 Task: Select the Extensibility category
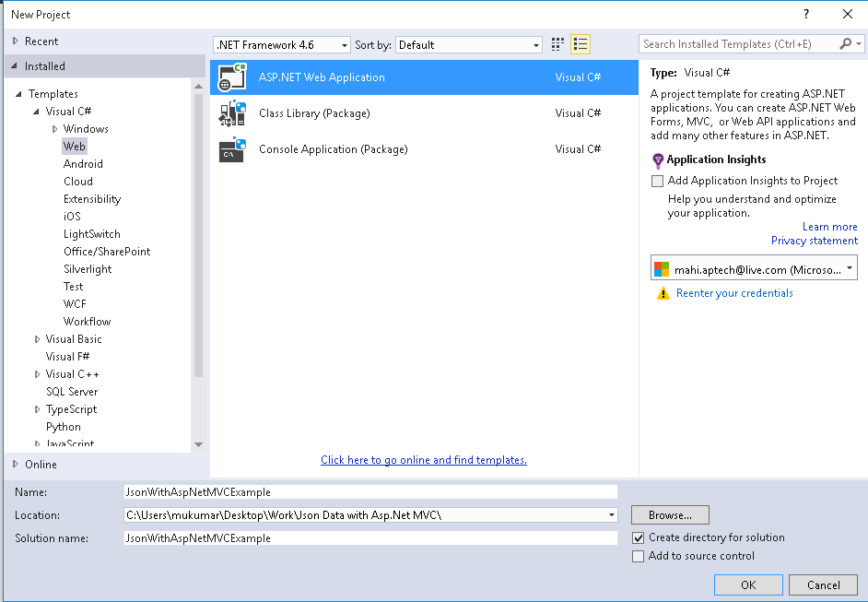pyautogui.click(x=92, y=199)
